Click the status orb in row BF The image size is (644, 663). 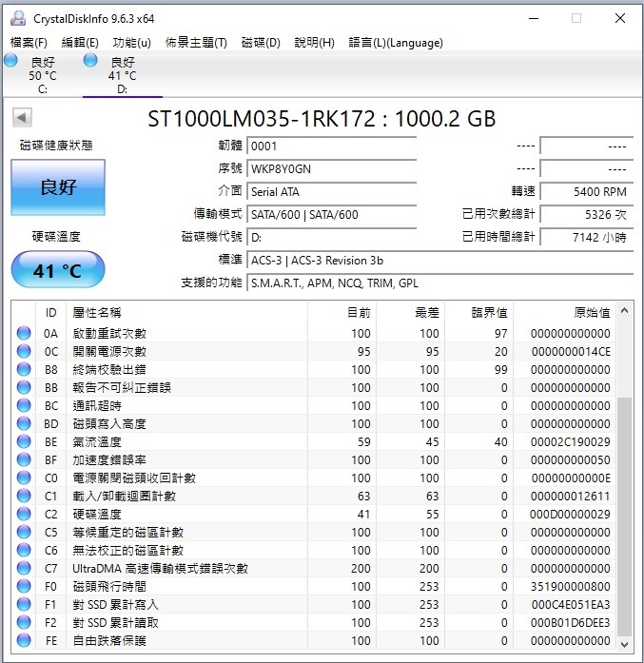tap(24, 459)
